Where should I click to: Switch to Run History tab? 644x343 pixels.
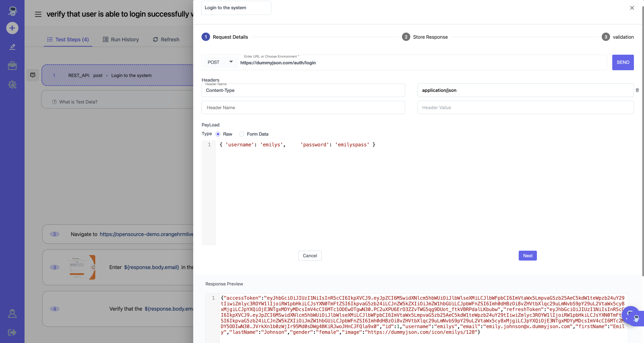pyautogui.click(x=121, y=39)
